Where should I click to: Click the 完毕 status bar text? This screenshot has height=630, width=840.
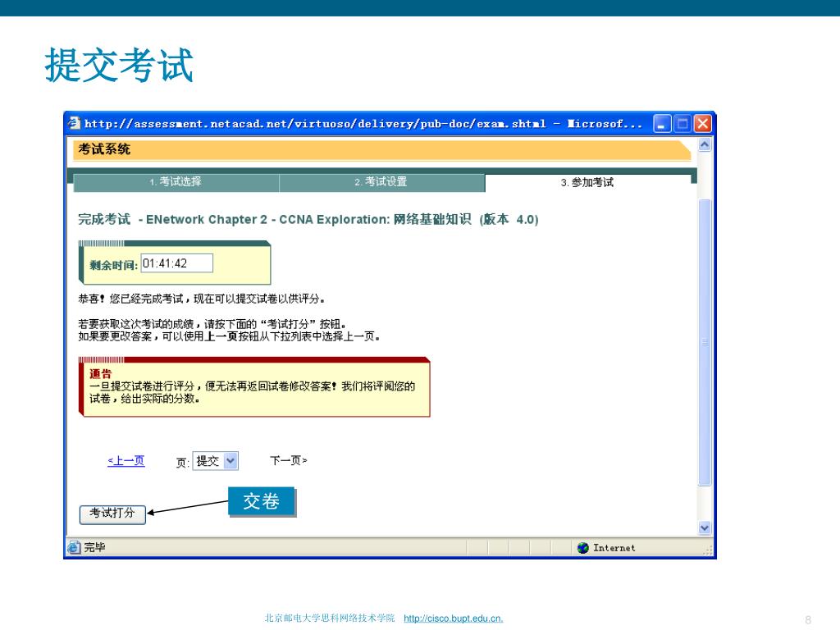tap(94, 547)
